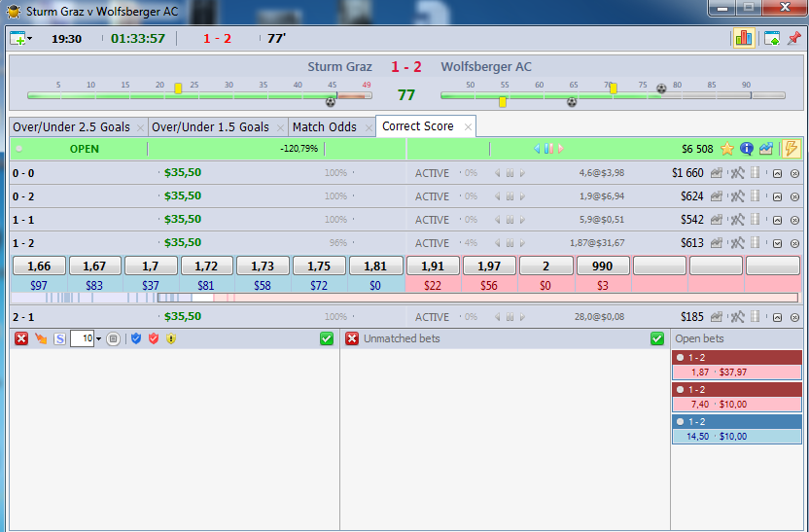Click goal ball marker near minute 77
Viewport: 809px width, 532px height.
(661, 89)
